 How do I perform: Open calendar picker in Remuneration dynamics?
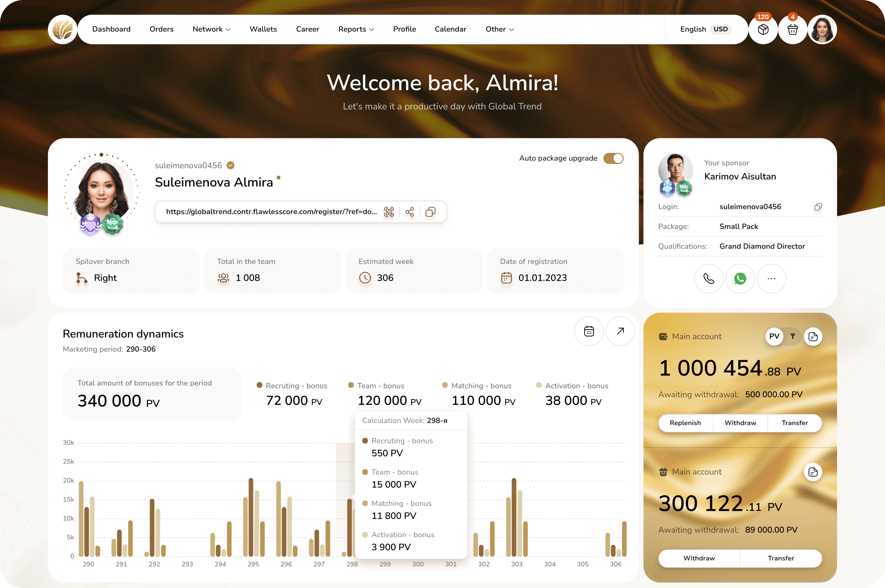(x=589, y=331)
